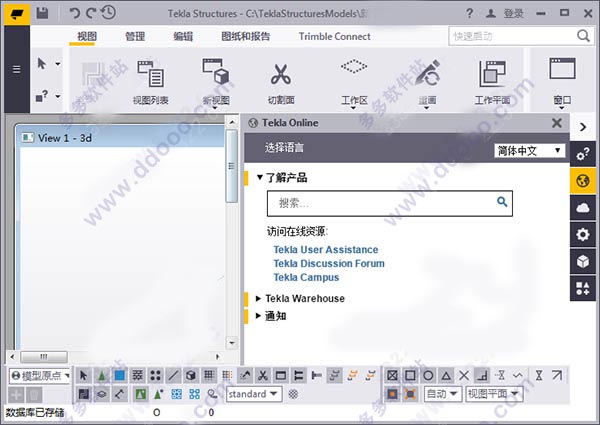Viewport: 600px width, 425px height.
Task: Toggle the circle snap to center switch
Action: pyautogui.click(x=428, y=376)
